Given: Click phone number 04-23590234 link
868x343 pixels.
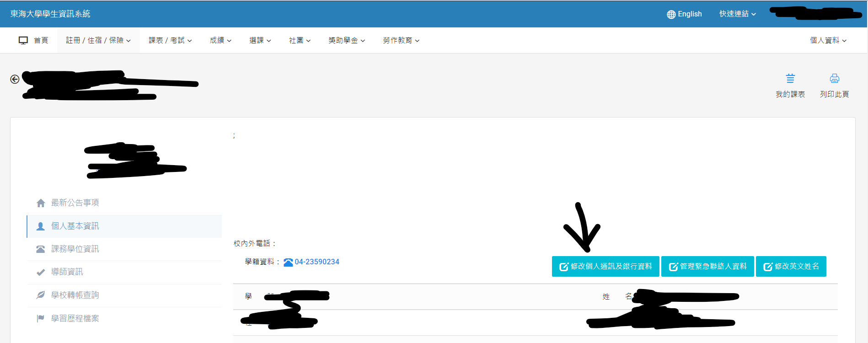Looking at the screenshot, I should [317, 262].
